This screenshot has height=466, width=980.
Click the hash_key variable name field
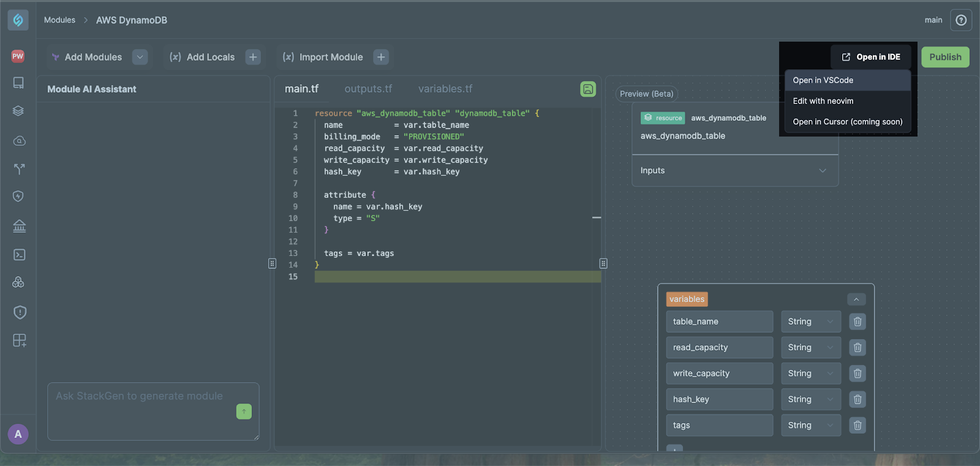pos(720,399)
